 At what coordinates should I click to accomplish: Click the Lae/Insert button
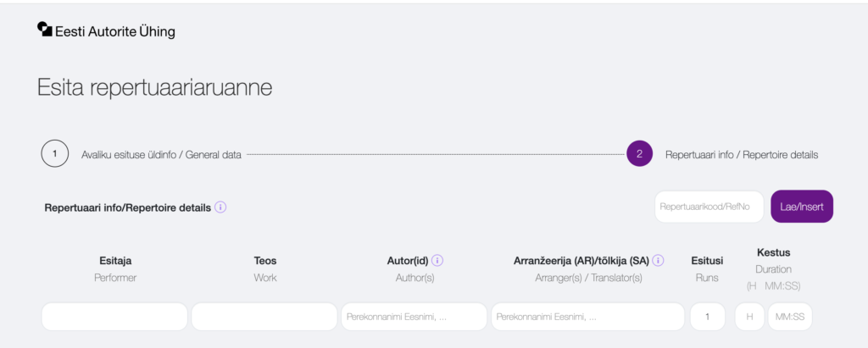(802, 207)
